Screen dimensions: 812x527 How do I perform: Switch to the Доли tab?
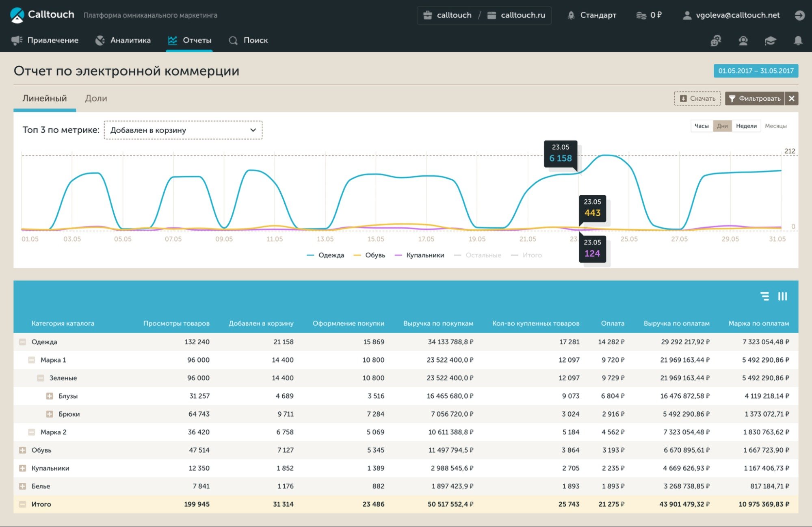[x=96, y=99]
